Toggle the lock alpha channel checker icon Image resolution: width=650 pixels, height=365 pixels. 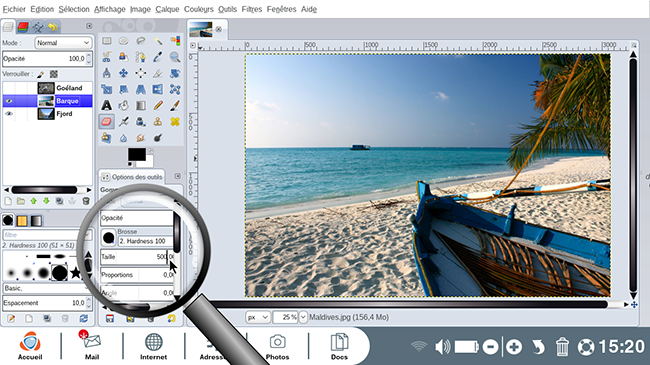(x=53, y=74)
